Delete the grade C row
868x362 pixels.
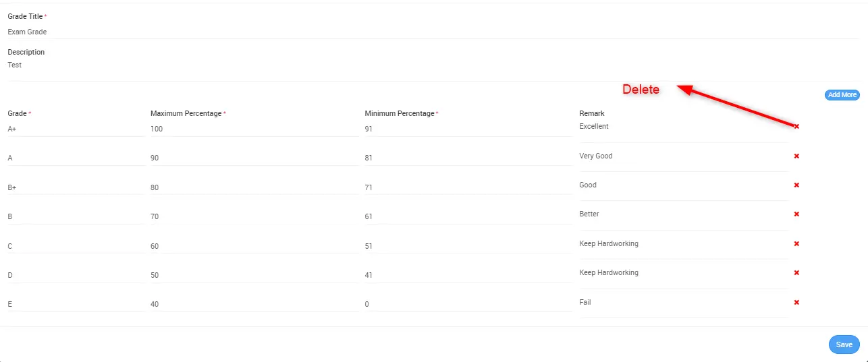pyautogui.click(x=796, y=243)
